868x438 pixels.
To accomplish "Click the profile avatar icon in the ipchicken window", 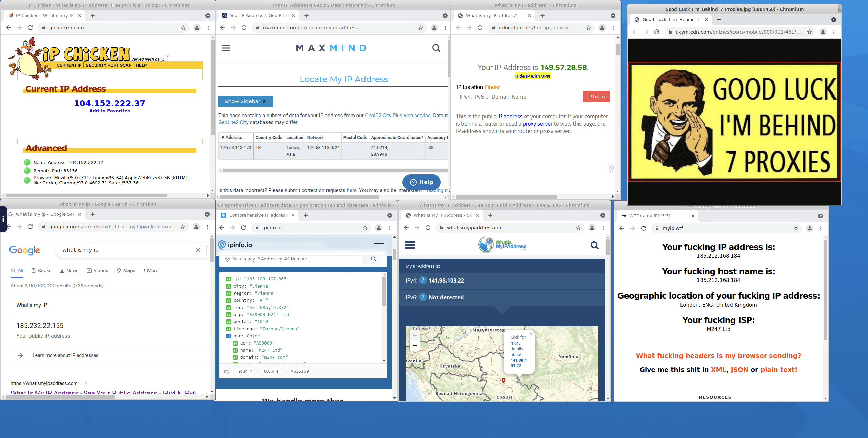I will [197, 28].
